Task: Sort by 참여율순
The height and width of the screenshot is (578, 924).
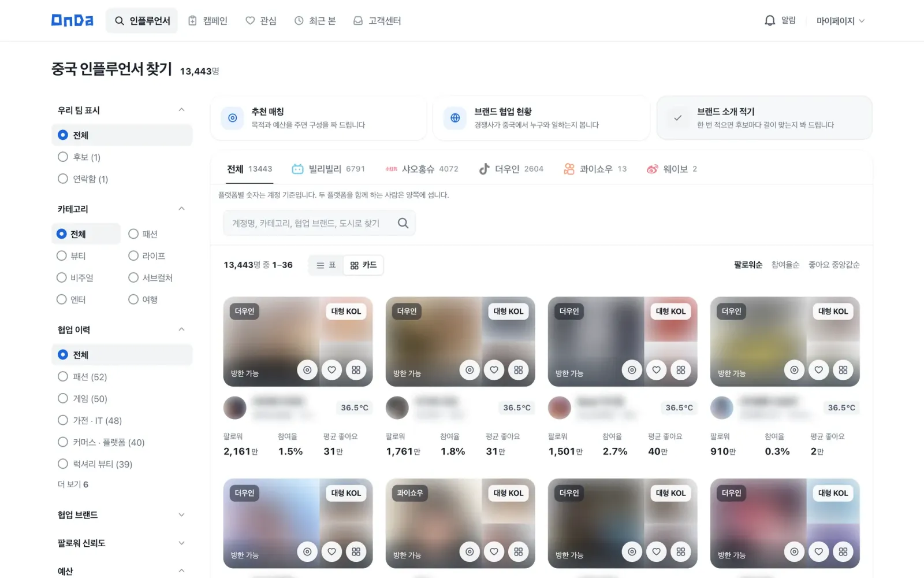Action: pos(785,265)
